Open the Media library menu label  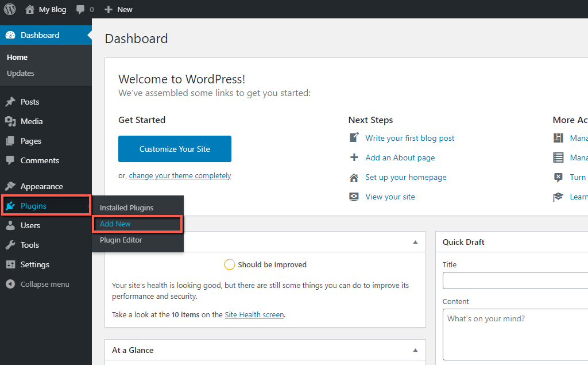coord(32,121)
